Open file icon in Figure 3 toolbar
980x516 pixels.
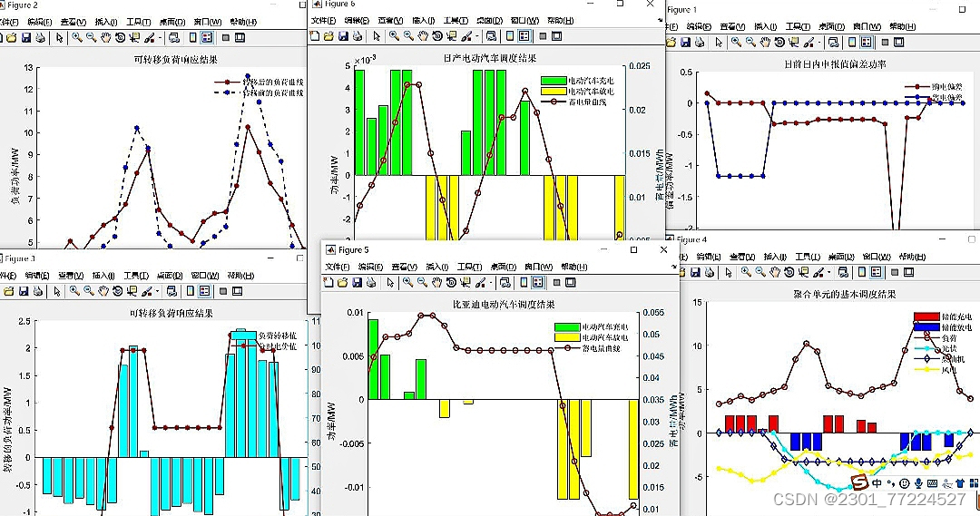pos(9,291)
